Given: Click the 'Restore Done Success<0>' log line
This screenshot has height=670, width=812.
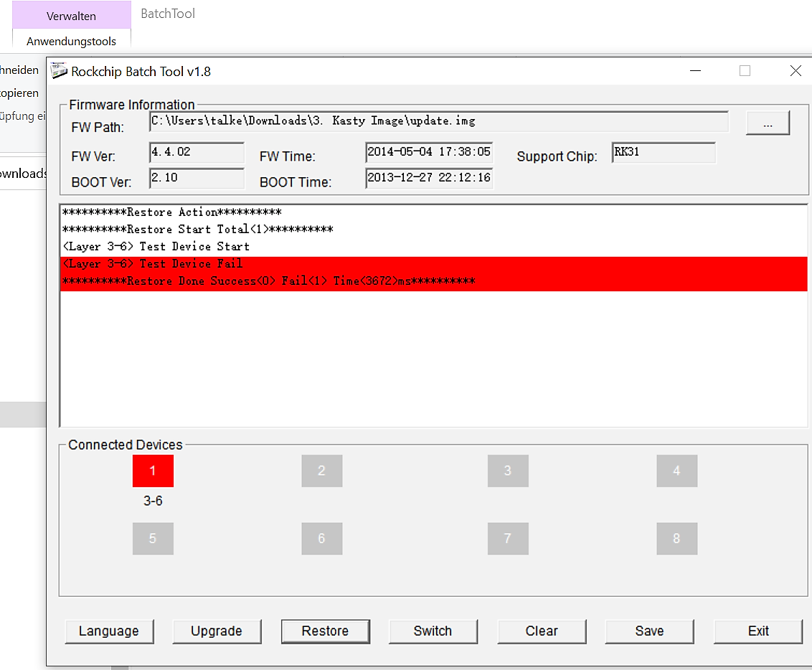Looking at the screenshot, I should [x=434, y=282].
